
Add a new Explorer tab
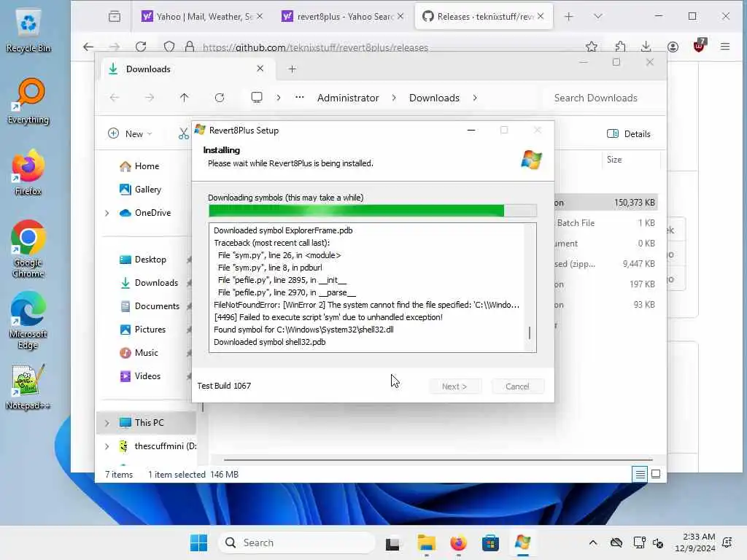tap(292, 69)
